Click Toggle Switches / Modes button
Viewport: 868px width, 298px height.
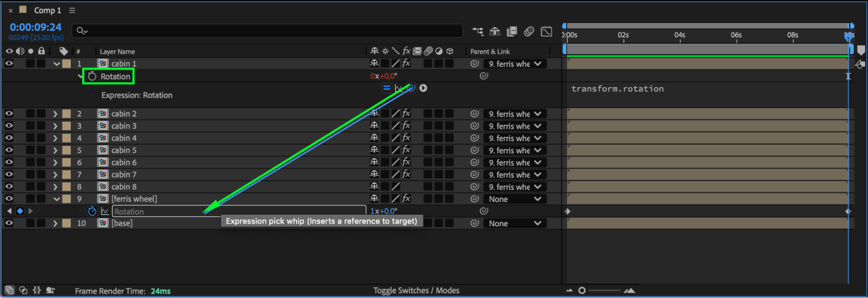click(416, 290)
